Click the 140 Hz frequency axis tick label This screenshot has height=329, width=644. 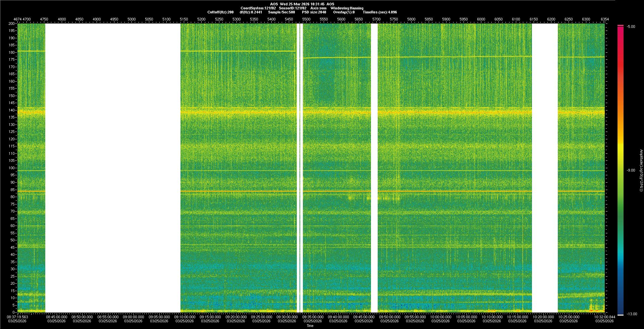(x=11, y=110)
